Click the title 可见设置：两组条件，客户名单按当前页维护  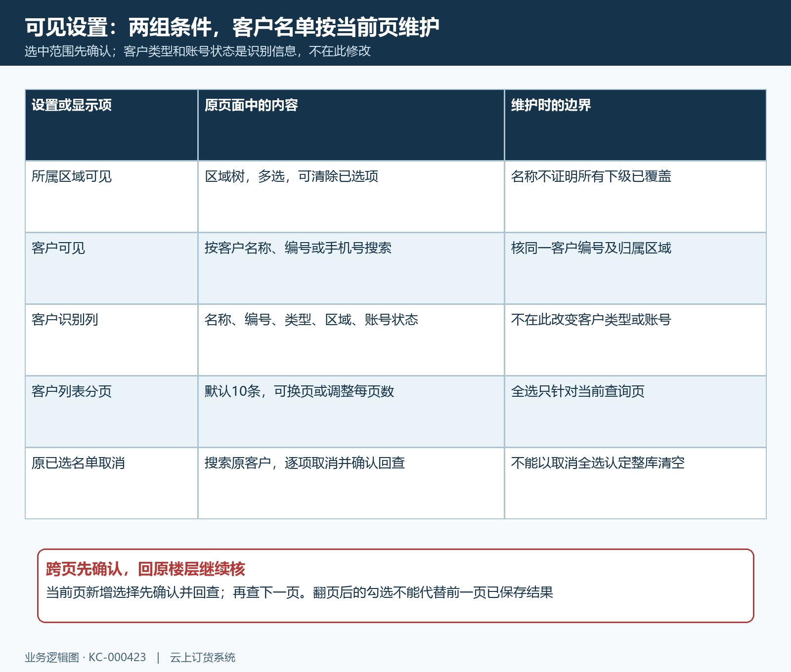[232, 27]
